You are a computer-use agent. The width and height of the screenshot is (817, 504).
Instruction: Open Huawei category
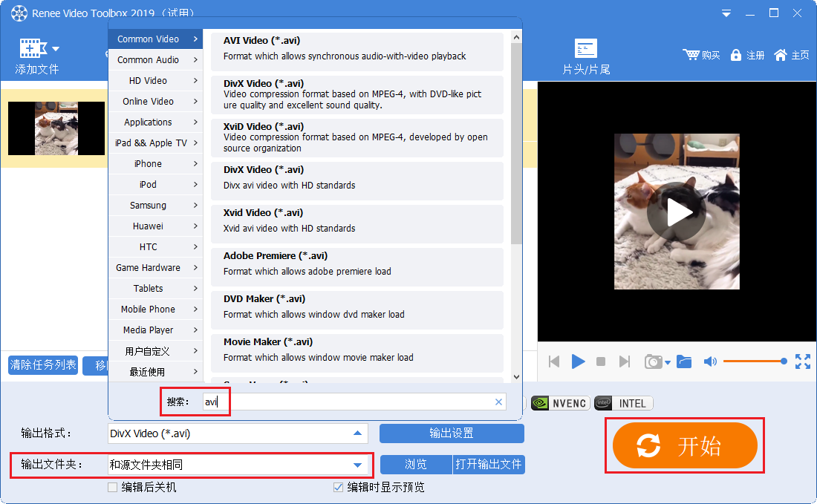tap(155, 226)
